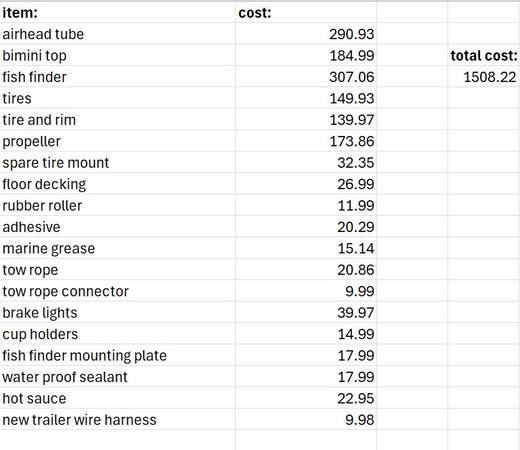Screen dimensions: 520x450
Task: Select the total value 1508.22 cell
Action: (x=484, y=77)
